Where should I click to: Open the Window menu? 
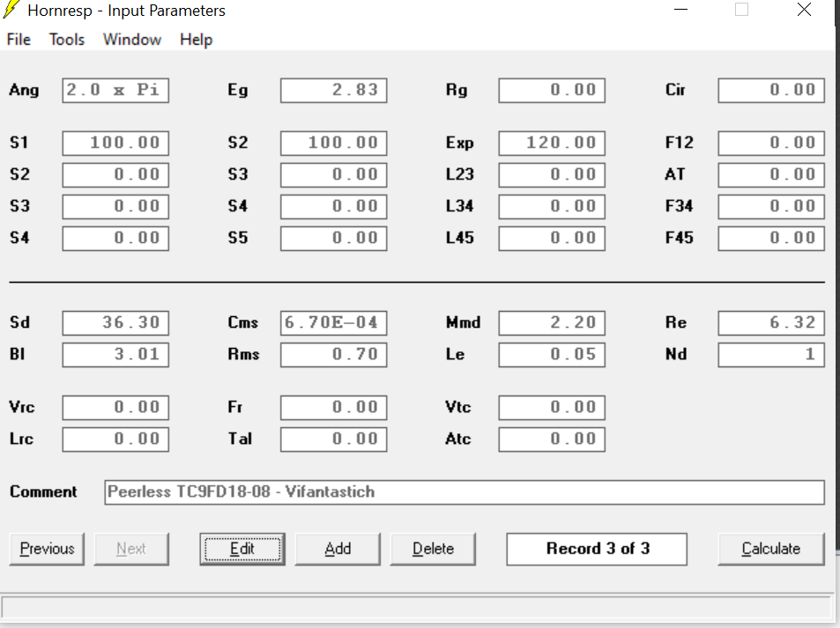click(132, 40)
